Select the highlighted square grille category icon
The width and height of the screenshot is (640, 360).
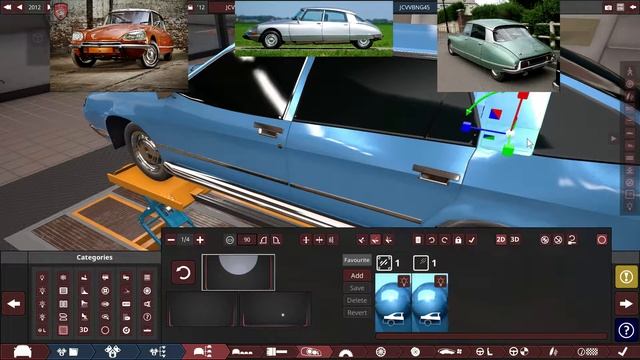pyautogui.click(x=63, y=330)
